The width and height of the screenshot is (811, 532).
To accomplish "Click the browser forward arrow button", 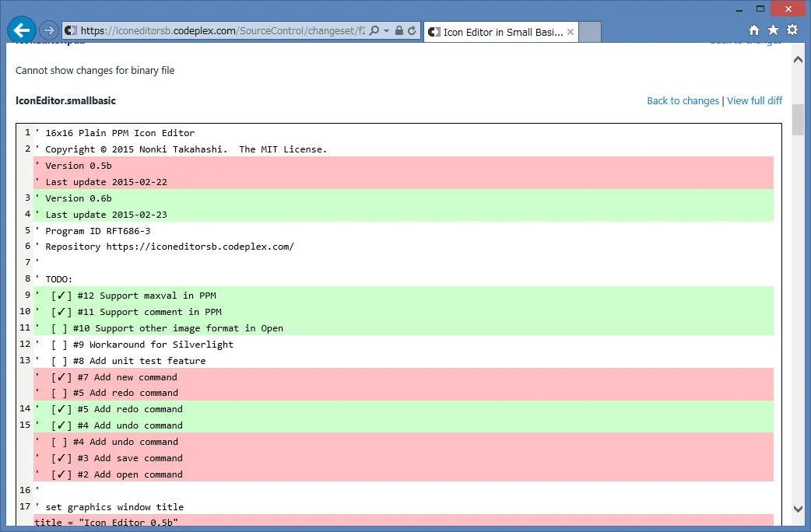I will click(x=48, y=30).
